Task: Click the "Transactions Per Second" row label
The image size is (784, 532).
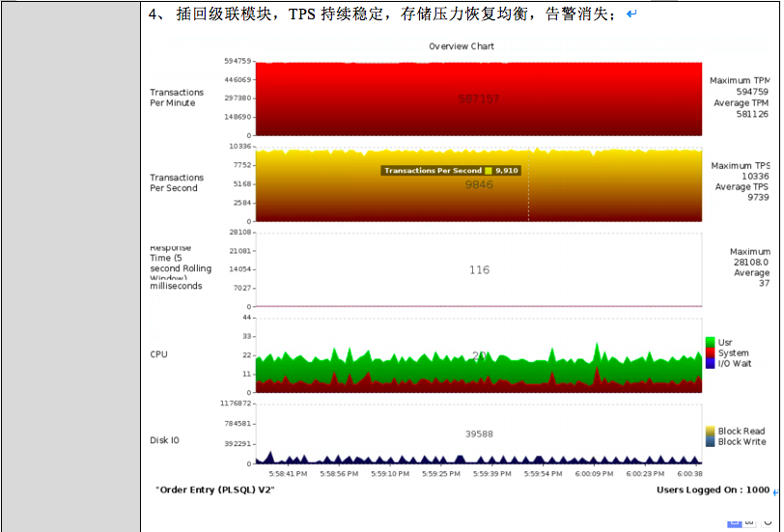Action: coord(177,182)
